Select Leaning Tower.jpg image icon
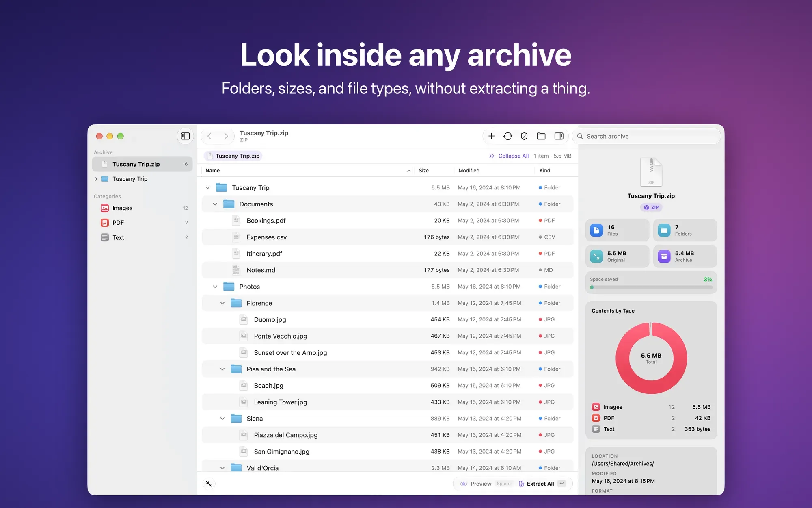812x508 pixels. 244,402
